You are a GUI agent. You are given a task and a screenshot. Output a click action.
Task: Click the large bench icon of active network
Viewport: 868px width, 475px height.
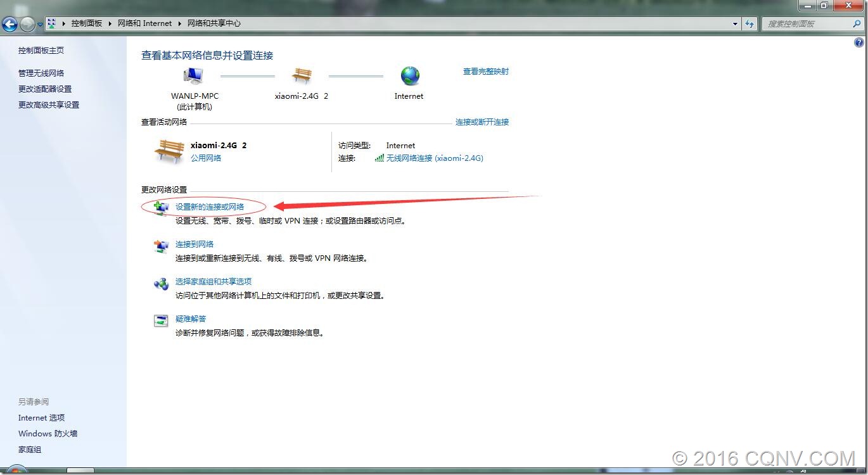(169, 151)
